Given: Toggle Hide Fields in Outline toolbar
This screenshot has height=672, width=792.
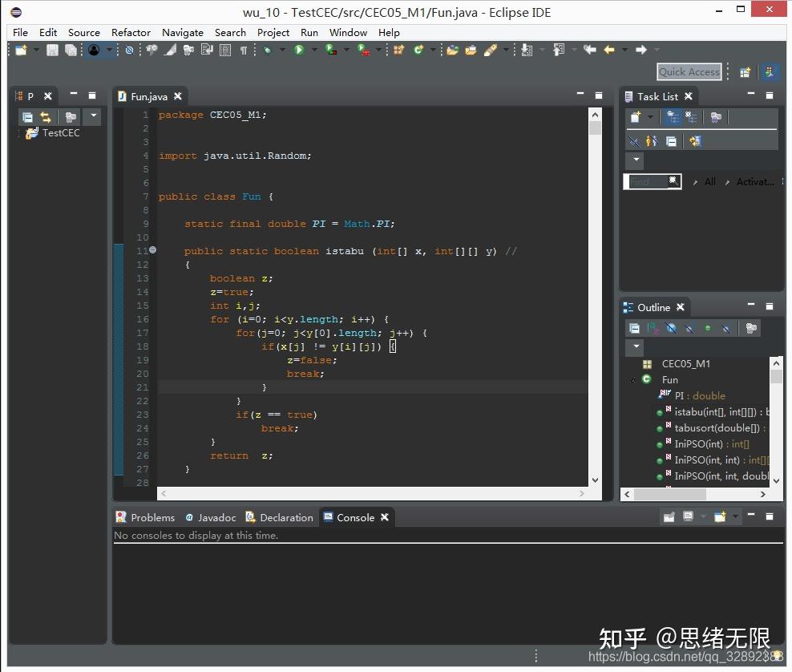Looking at the screenshot, I should 671,329.
